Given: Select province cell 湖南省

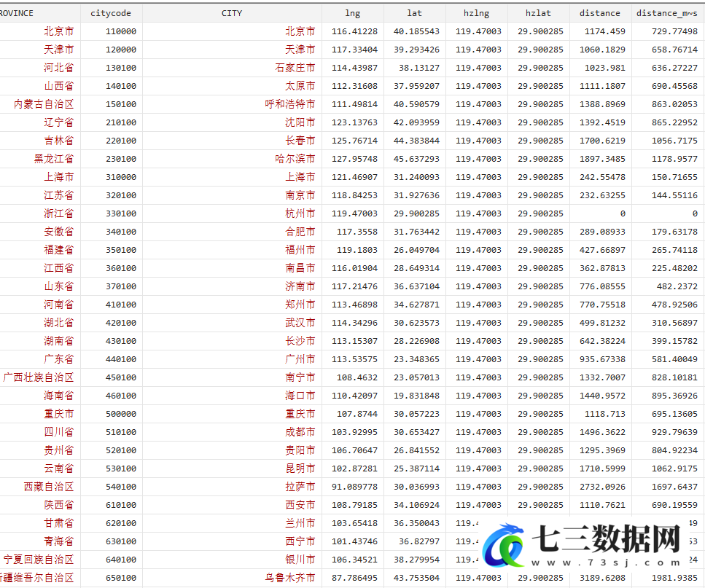Looking at the screenshot, I should [59, 341].
